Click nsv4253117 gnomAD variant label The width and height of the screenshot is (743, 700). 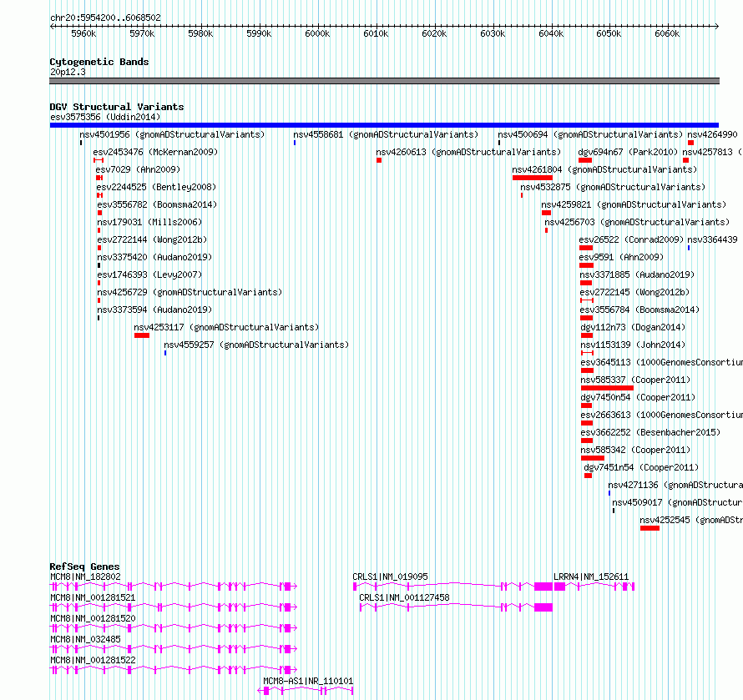pos(226,327)
